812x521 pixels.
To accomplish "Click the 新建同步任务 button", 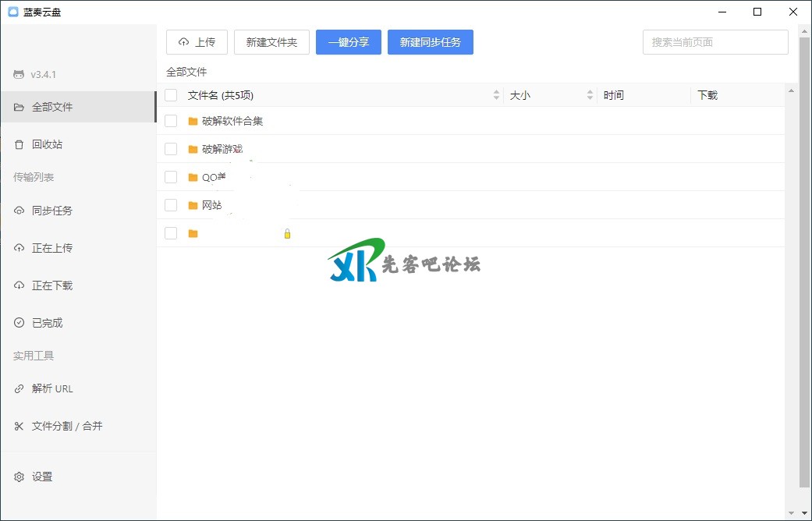I will (430, 42).
